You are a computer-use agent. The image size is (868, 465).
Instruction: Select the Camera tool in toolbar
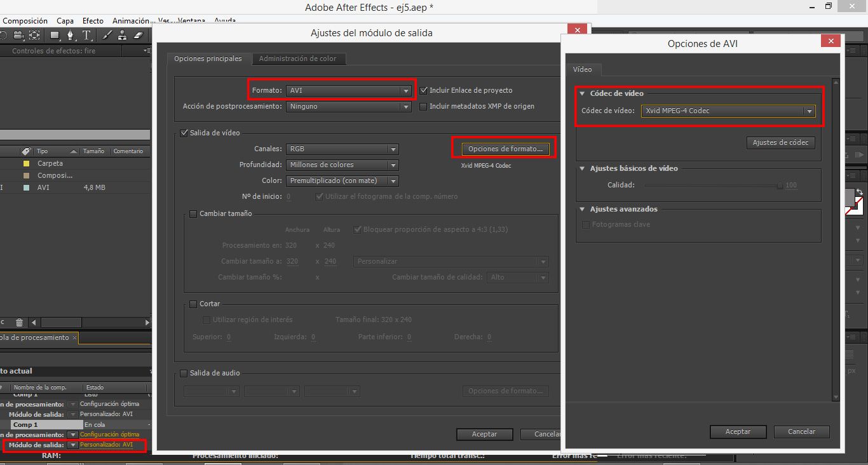pos(19,36)
